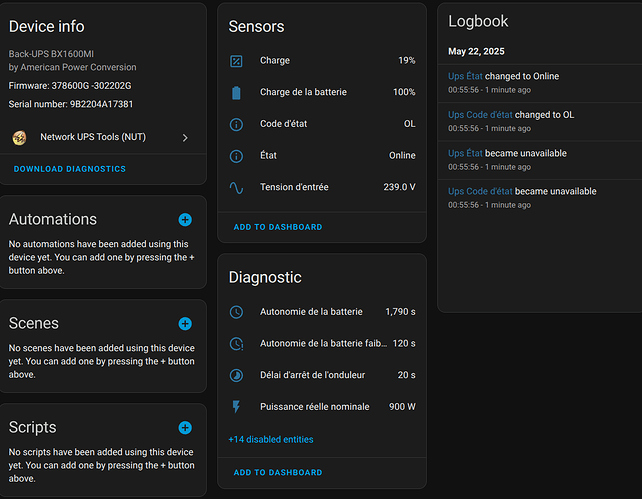Show the +14 disabled entities
Screen dimensions: 642x499
point(270,439)
